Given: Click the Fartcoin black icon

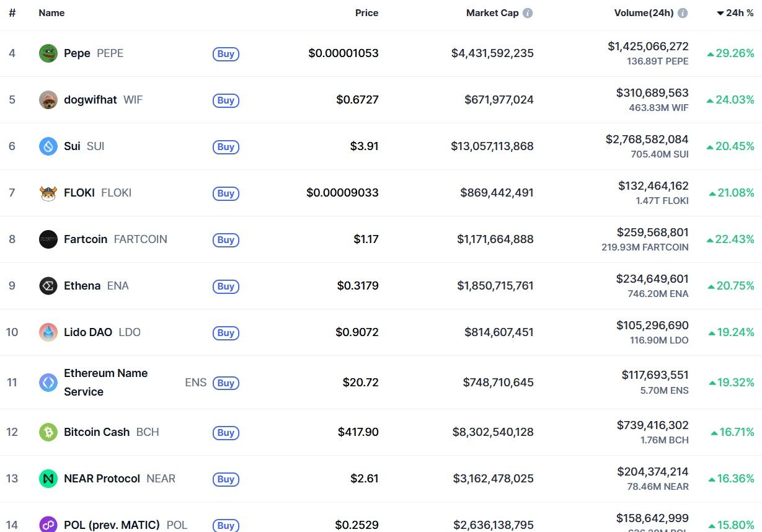Looking at the screenshot, I should 48,239.
